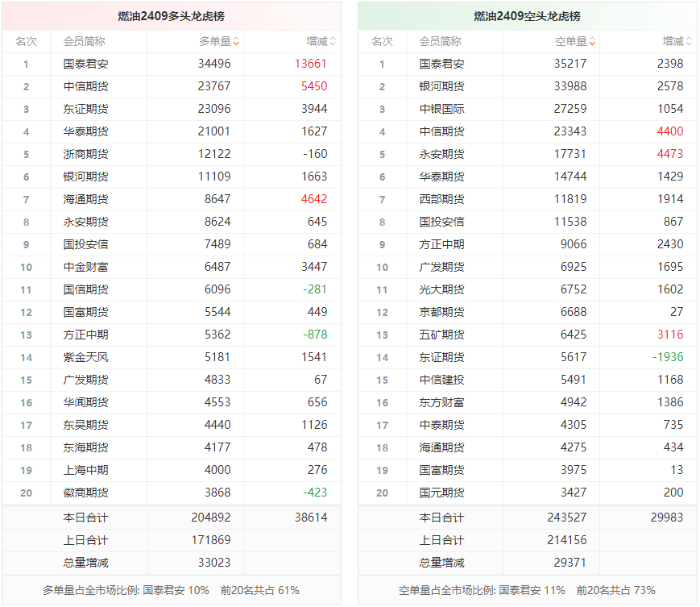Select 方正中期 in the short ranking
This screenshot has width=700, height=607.
pos(441,244)
